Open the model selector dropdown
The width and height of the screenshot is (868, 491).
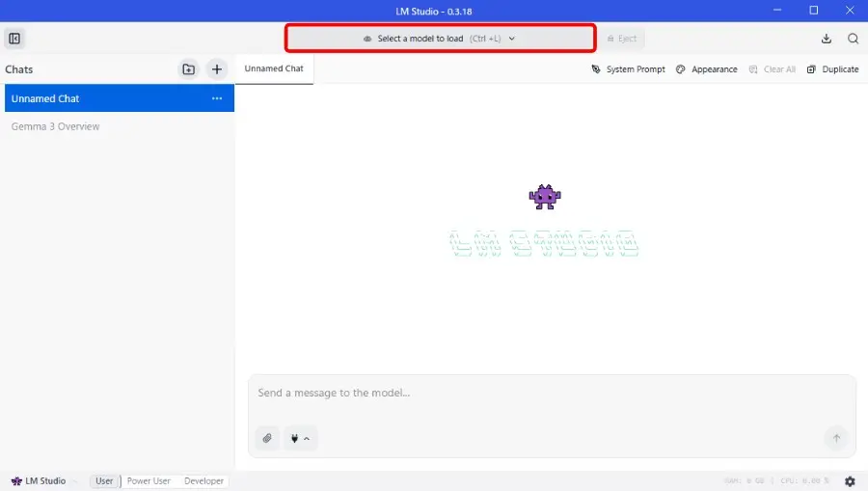(x=440, y=39)
